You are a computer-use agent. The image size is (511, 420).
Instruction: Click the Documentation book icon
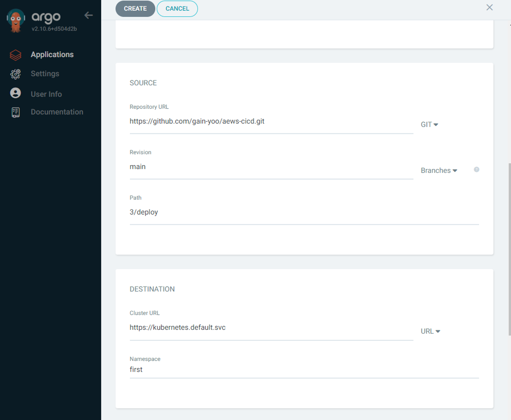[x=16, y=112]
